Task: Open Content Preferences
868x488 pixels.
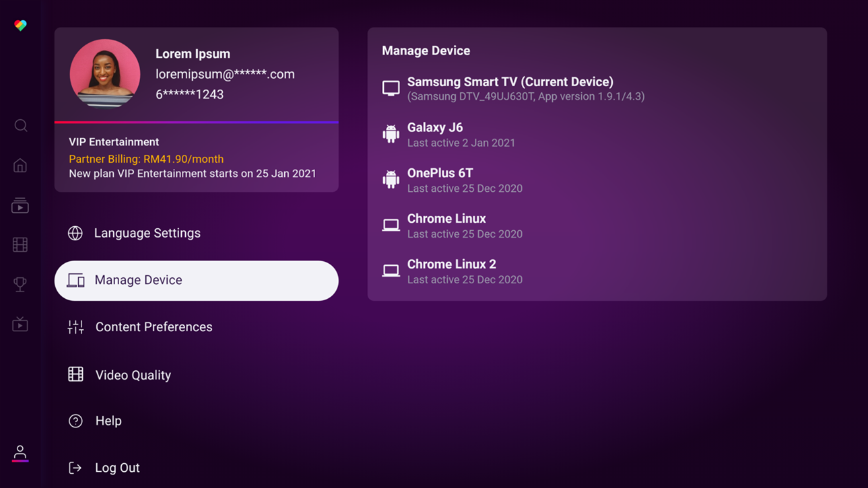Action: pos(154,327)
